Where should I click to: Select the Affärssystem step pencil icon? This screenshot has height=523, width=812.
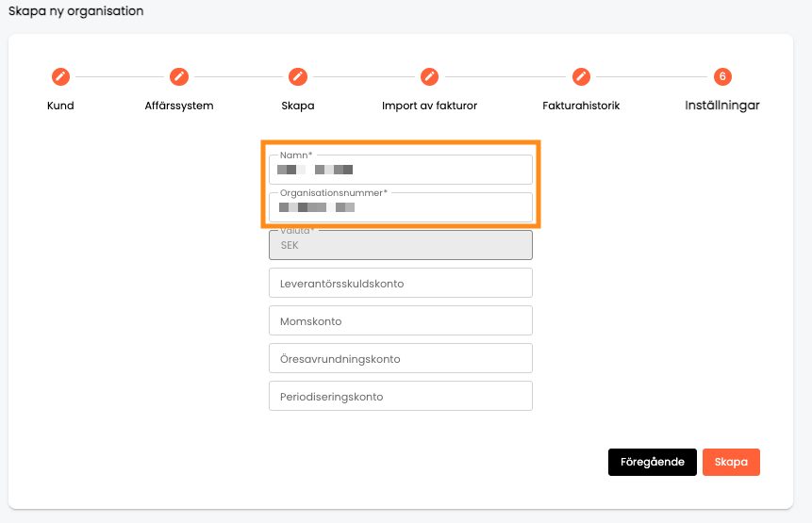[179, 76]
